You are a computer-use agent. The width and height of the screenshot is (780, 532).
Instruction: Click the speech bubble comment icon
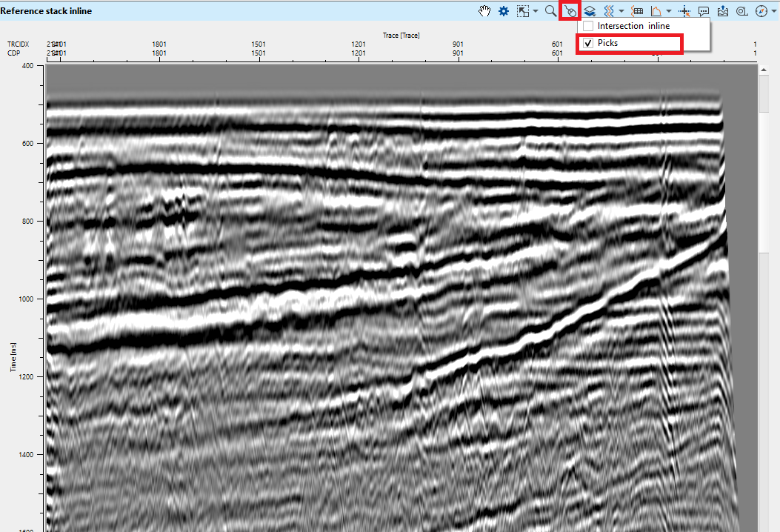click(x=703, y=11)
